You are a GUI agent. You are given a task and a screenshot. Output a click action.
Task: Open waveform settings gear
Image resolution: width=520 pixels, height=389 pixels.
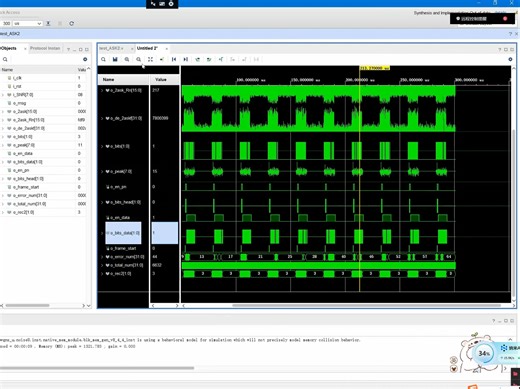pyautogui.click(x=510, y=59)
